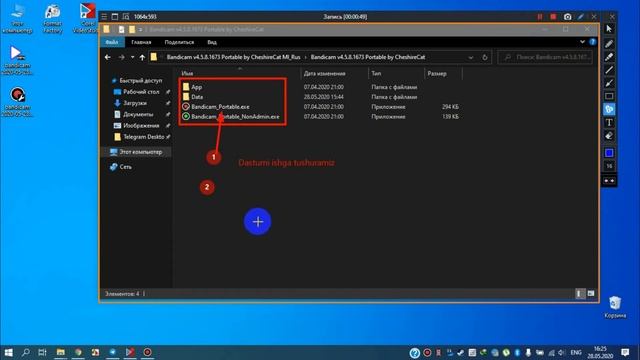Select the App folder
This screenshot has width=640, height=360.
pos(197,87)
